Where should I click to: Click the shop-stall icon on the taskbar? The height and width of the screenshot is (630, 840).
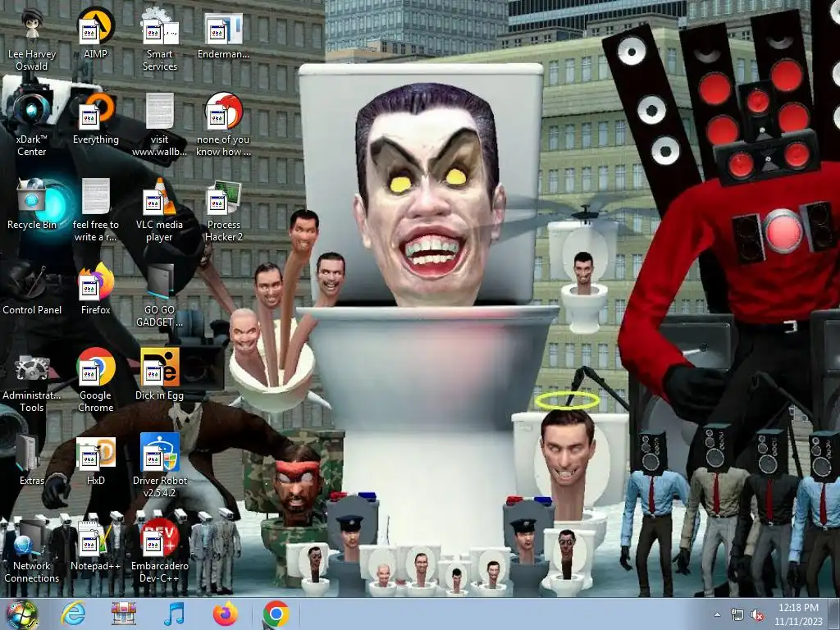123,614
